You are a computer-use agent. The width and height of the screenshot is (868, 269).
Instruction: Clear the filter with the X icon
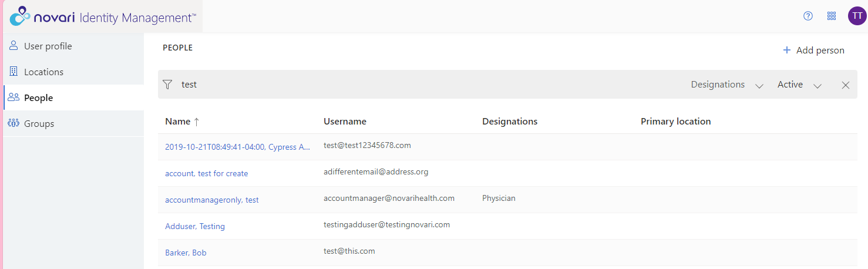pyautogui.click(x=846, y=85)
